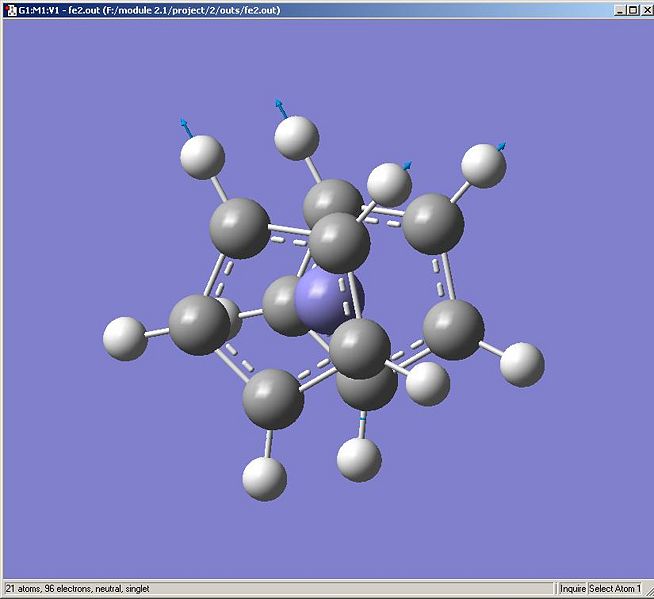Click the atom count text in status bar
This screenshot has height=599, width=654.
pyautogui.click(x=77, y=589)
